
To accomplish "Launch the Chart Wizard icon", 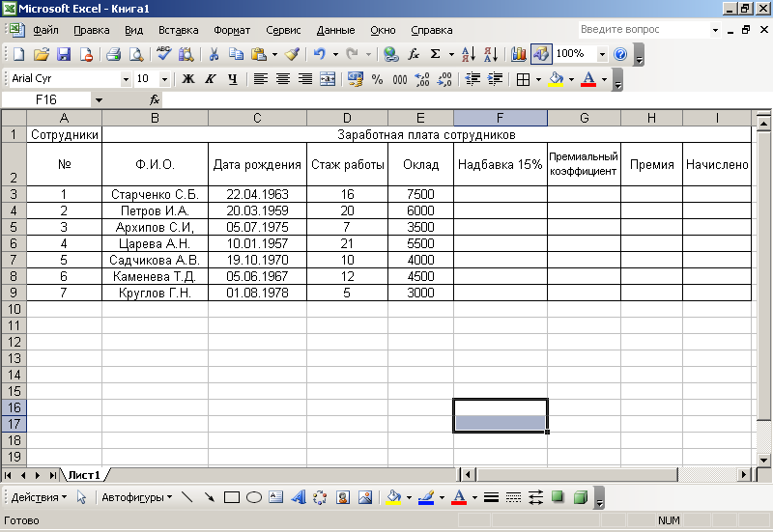I will pos(519,55).
